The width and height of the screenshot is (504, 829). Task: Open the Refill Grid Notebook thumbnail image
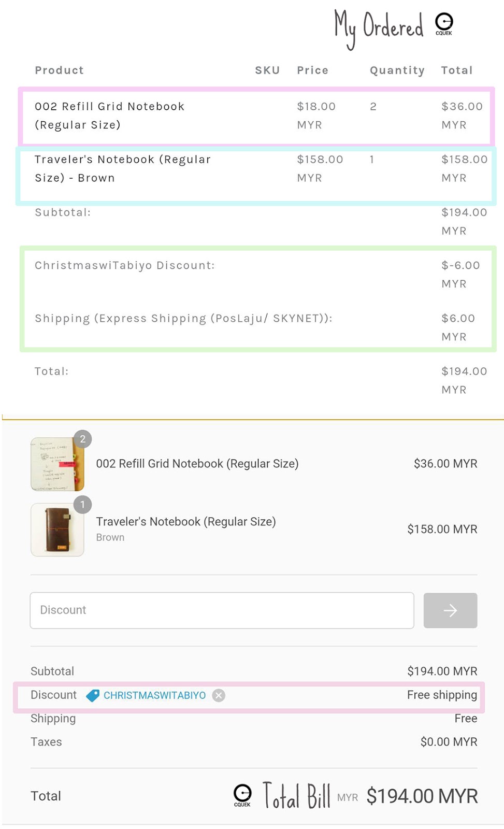click(x=57, y=465)
